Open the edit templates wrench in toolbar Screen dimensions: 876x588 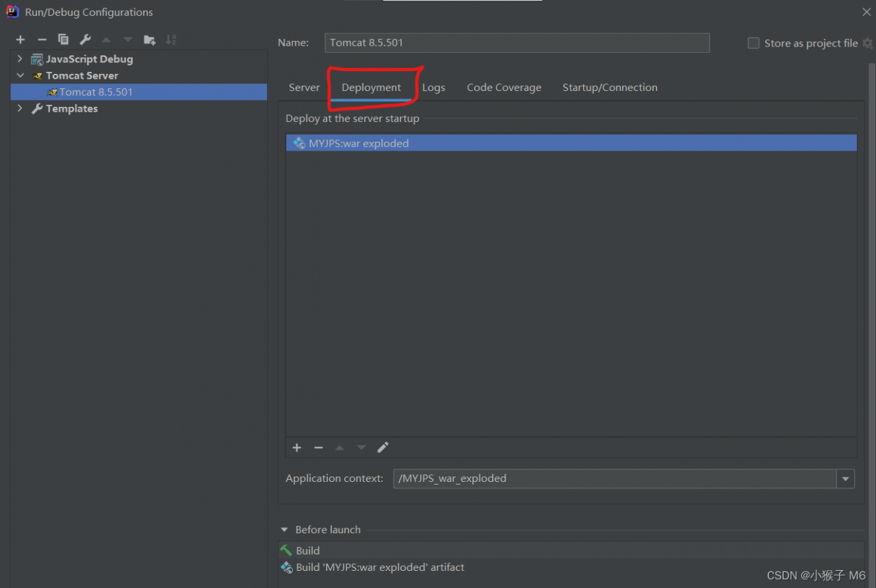pyautogui.click(x=85, y=40)
